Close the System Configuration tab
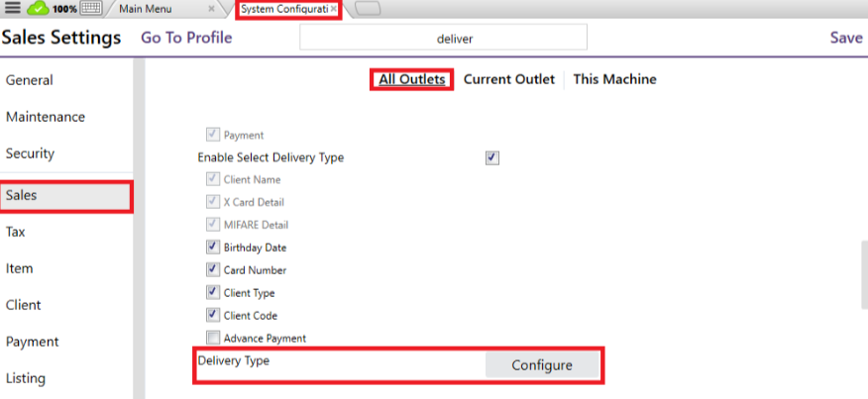Viewport: 868px width, 399px height. pos(334,9)
